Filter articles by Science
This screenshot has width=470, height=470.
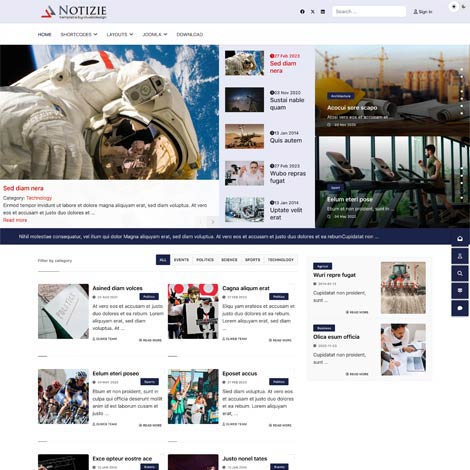(229, 260)
